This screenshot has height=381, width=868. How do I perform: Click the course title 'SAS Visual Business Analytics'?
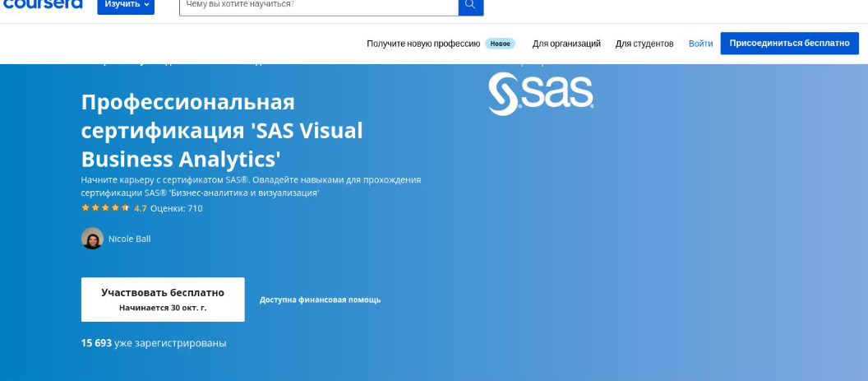pyautogui.click(x=222, y=130)
